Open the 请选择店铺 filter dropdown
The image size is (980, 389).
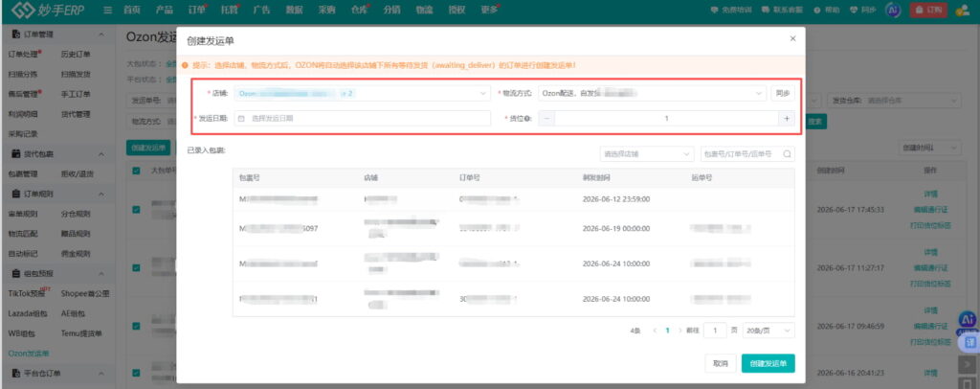point(646,154)
